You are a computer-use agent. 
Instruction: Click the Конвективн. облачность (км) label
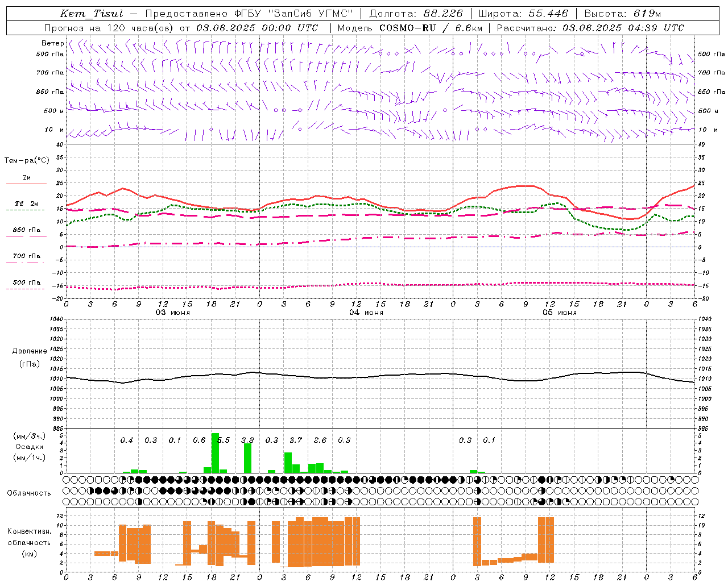(29, 542)
